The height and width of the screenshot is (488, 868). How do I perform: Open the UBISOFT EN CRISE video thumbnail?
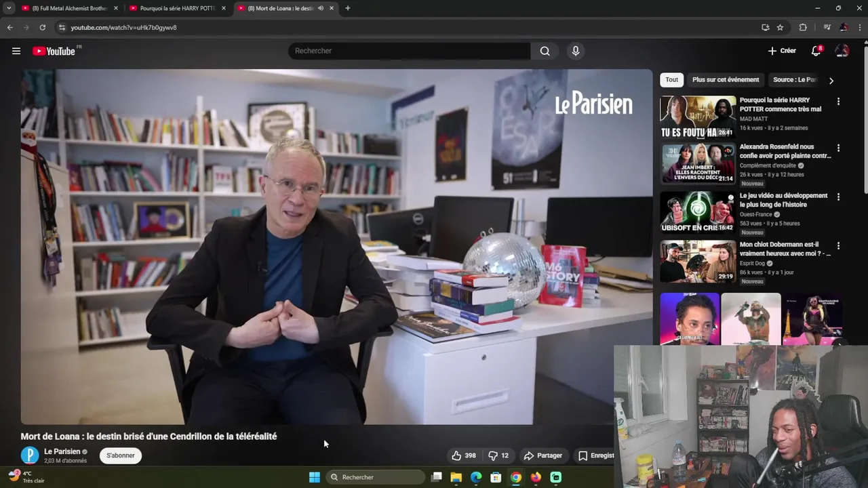(698, 212)
